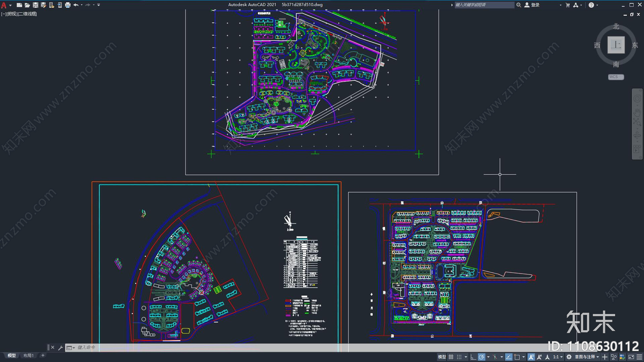The width and height of the screenshot is (644, 362).
Task: Open a new drawing file
Action: coord(19,5)
